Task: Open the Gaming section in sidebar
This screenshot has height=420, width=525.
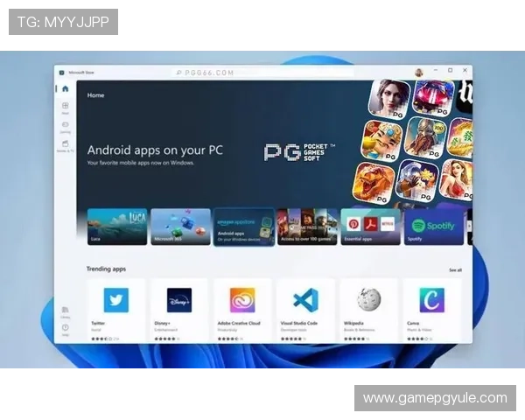Action: 66,127
